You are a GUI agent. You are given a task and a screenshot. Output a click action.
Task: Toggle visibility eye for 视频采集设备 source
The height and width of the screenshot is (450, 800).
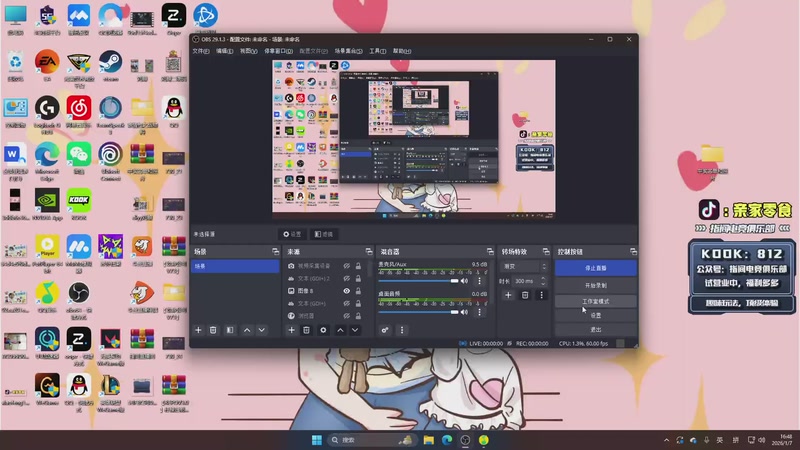pos(346,266)
